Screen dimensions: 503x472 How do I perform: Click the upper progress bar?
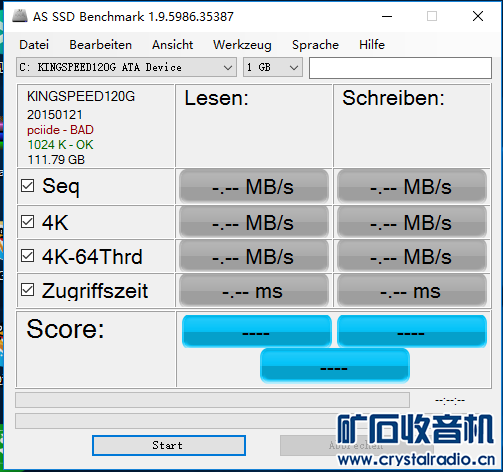[212, 400]
